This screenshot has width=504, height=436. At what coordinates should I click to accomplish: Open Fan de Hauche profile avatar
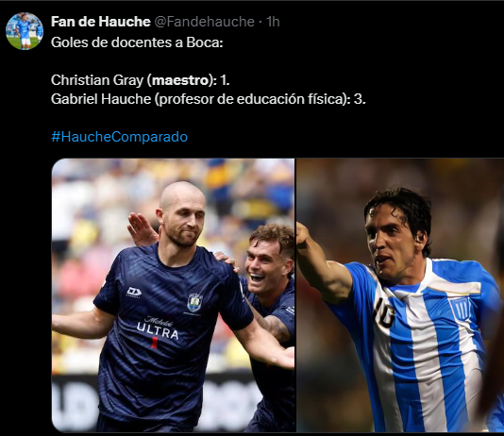coord(25,31)
